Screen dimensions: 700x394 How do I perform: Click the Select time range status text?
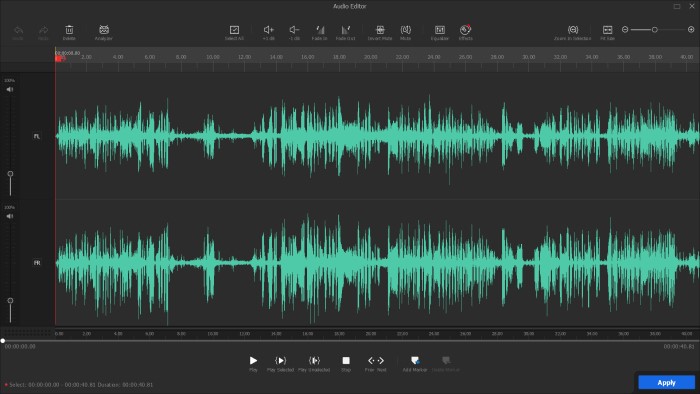click(81, 385)
